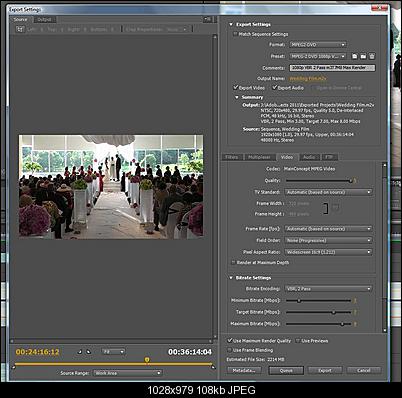Click the Export button
Screen dimensions: 402x398
pyautogui.click(x=325, y=370)
